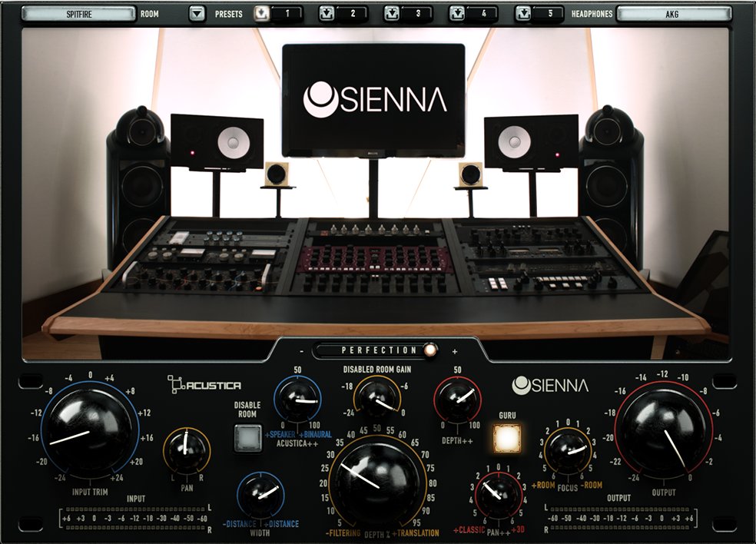Open the SPITFIRE room selector field
756x544 pixels.
(x=78, y=14)
